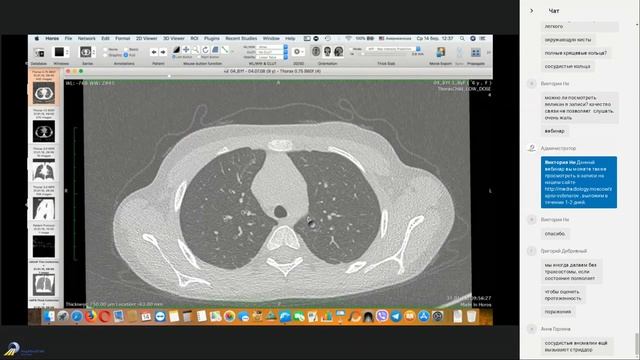
Task: Open Trash in the Dock
Action: [x=471, y=316]
